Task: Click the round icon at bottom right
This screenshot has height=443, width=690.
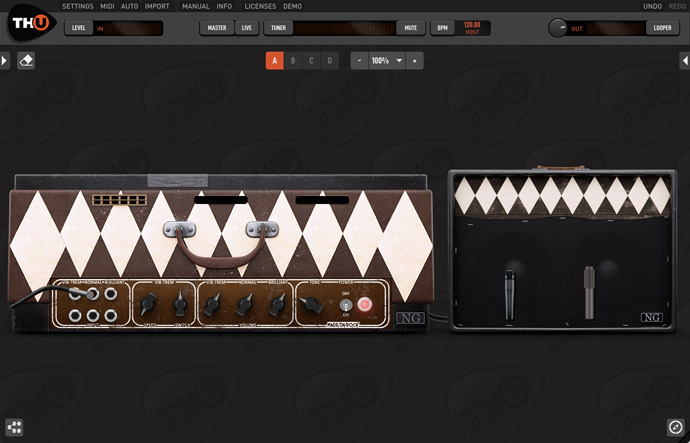Action: click(x=675, y=428)
